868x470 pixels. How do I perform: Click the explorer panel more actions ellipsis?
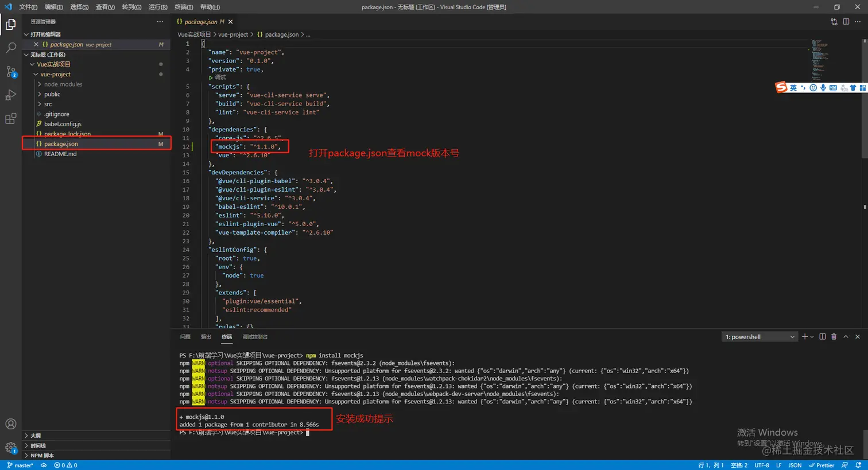pyautogui.click(x=160, y=22)
